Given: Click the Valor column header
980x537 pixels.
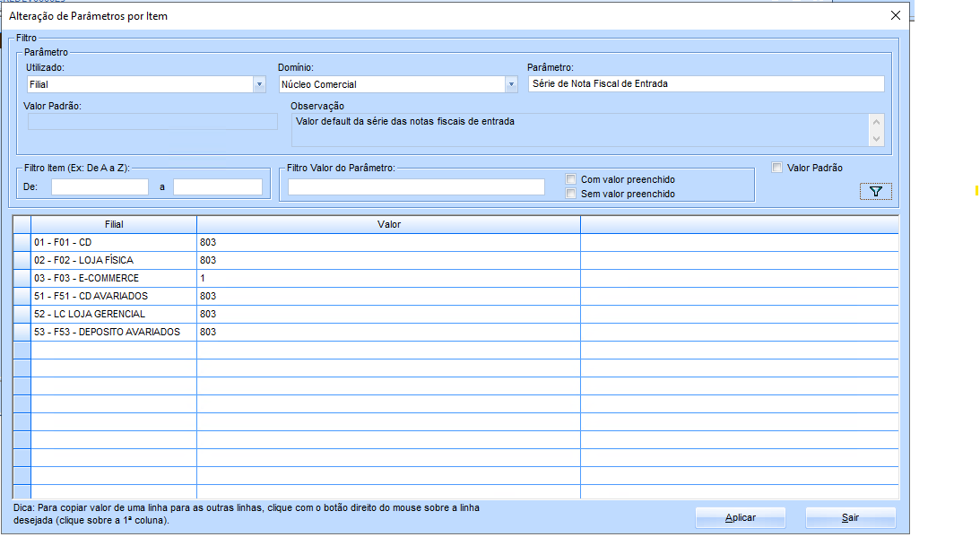Looking at the screenshot, I should [388, 224].
